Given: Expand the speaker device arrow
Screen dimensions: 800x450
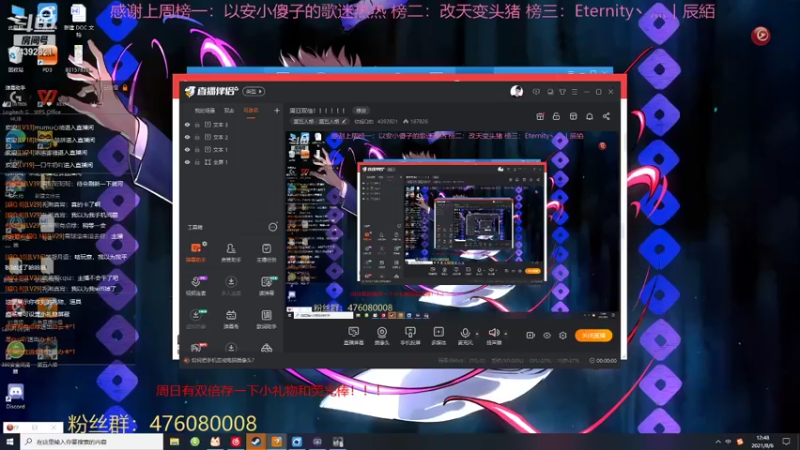Looking at the screenshot, I should coord(506,334).
